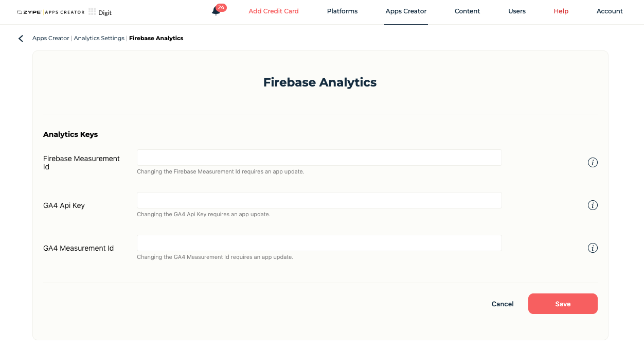644x348 pixels.
Task: Click the Add Credit Card link
Action: click(274, 11)
